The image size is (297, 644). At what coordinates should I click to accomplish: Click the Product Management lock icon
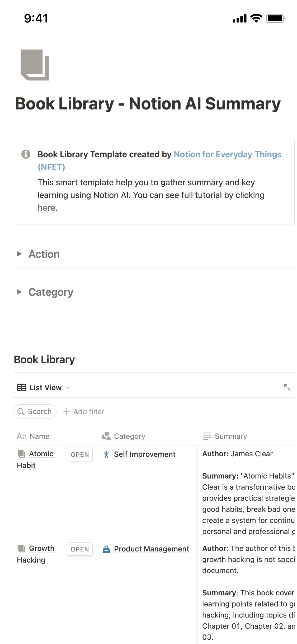106,549
